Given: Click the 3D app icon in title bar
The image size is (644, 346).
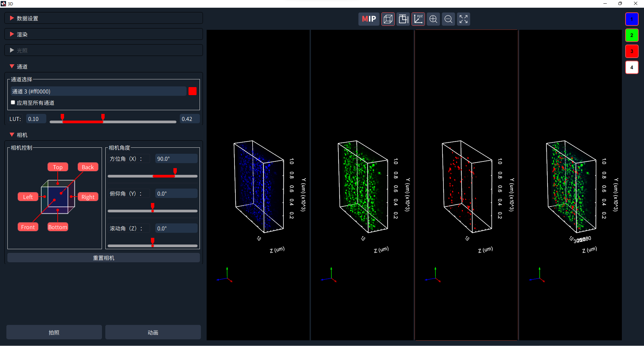Looking at the screenshot, I should pyautogui.click(x=3, y=4).
